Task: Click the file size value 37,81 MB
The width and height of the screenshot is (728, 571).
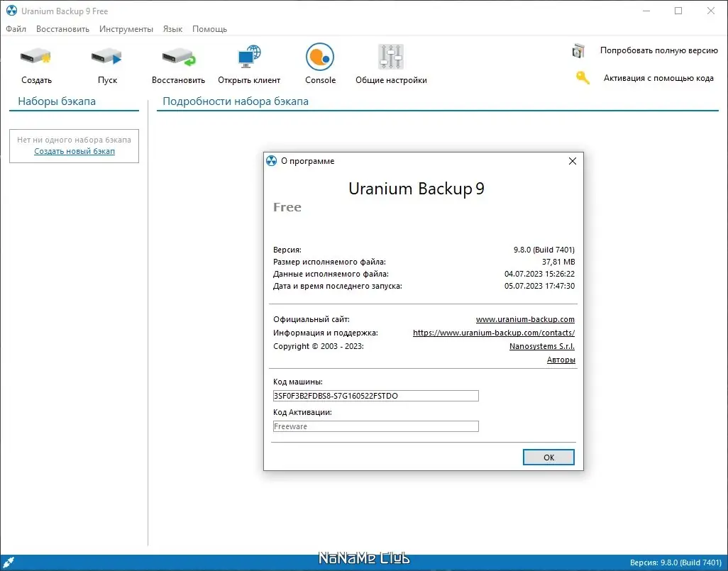Action: click(558, 262)
